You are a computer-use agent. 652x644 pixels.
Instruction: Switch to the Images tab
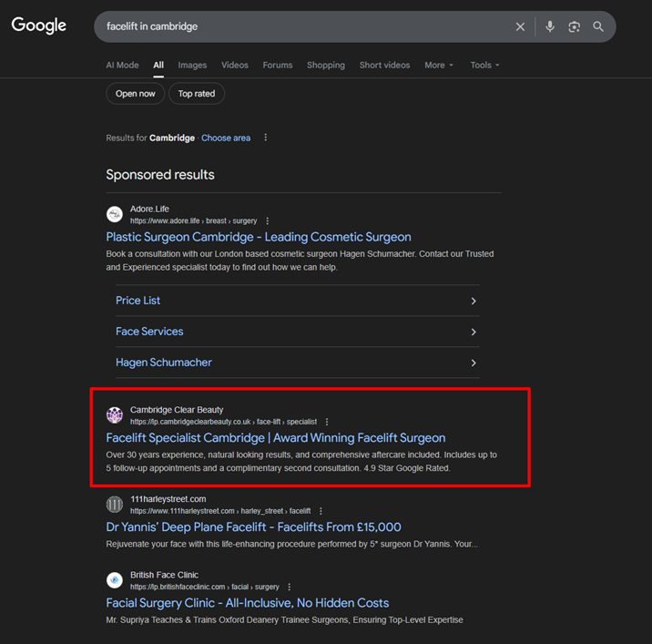(x=192, y=66)
